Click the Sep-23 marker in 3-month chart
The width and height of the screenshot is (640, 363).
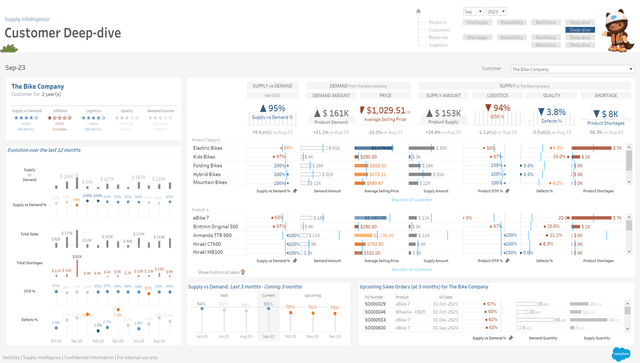click(x=268, y=309)
